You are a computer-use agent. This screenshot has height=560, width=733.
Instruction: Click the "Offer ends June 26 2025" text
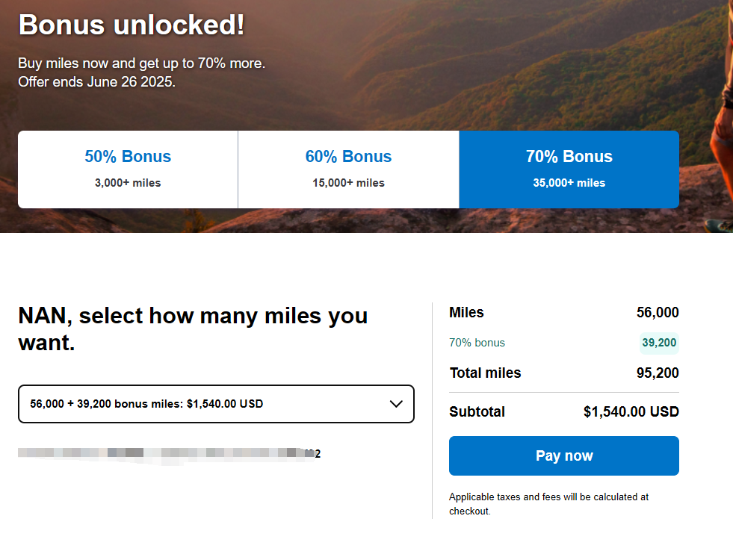(x=97, y=81)
